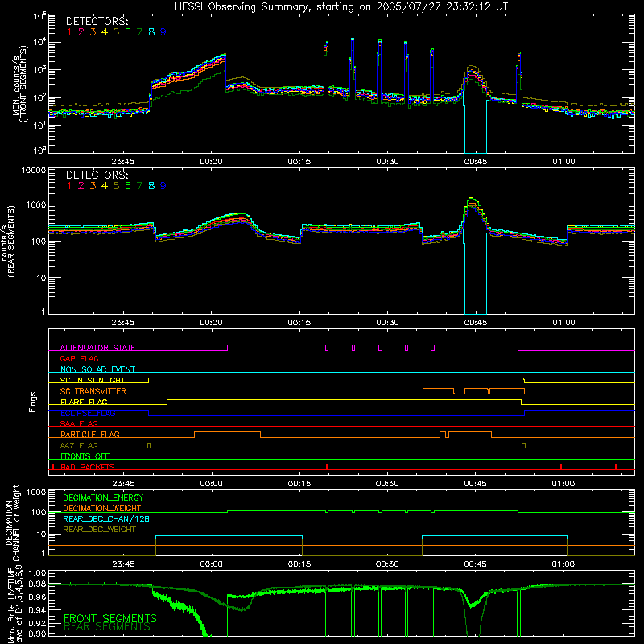Viewport: 644px width, 644px height.
Task: Click the top panel 'DETECTORS:' legend heading
Action: pos(97,21)
